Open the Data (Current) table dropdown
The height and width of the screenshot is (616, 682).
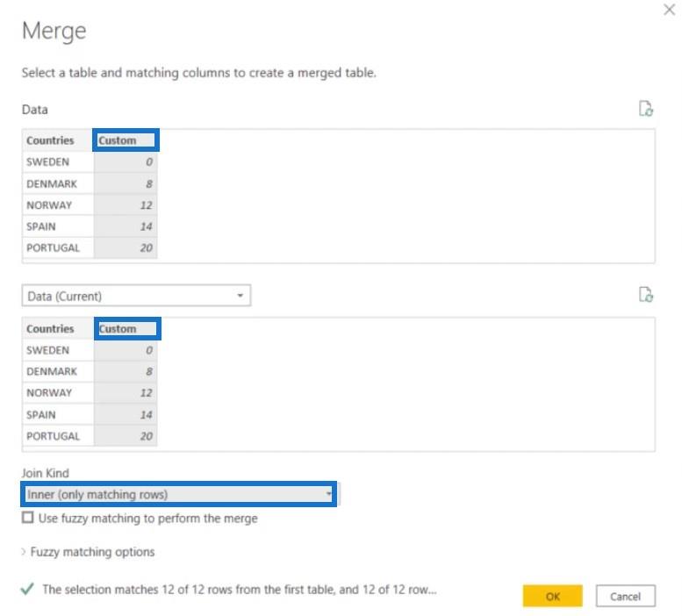click(136, 296)
